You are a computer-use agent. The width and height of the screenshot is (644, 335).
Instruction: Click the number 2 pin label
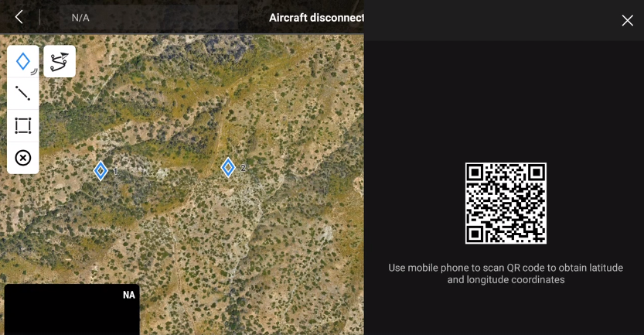(x=243, y=168)
